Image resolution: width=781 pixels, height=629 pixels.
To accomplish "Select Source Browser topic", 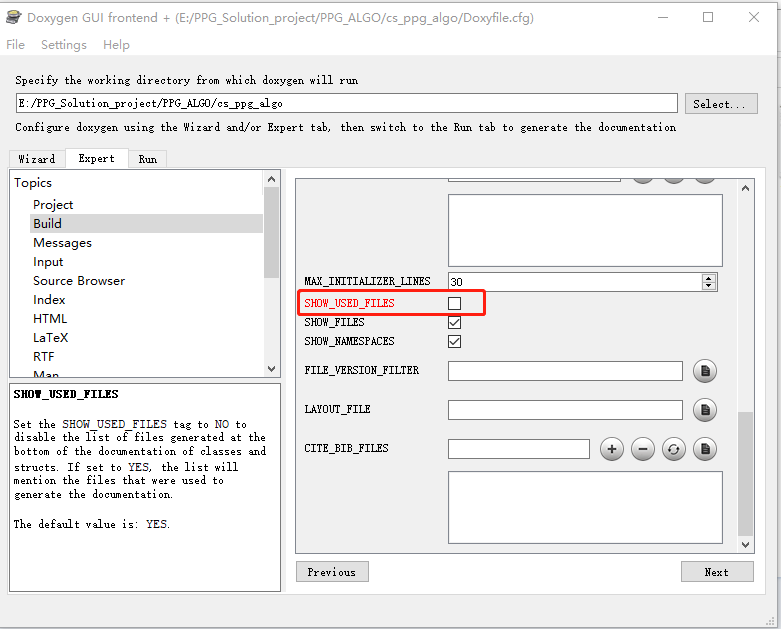I will coord(79,280).
